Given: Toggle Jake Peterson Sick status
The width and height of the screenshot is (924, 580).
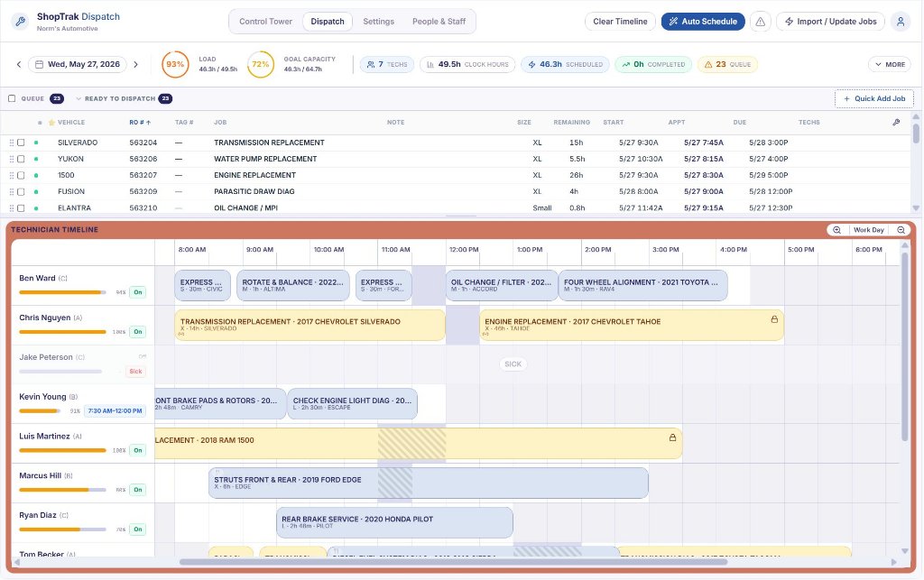Looking at the screenshot, I should 135,371.
